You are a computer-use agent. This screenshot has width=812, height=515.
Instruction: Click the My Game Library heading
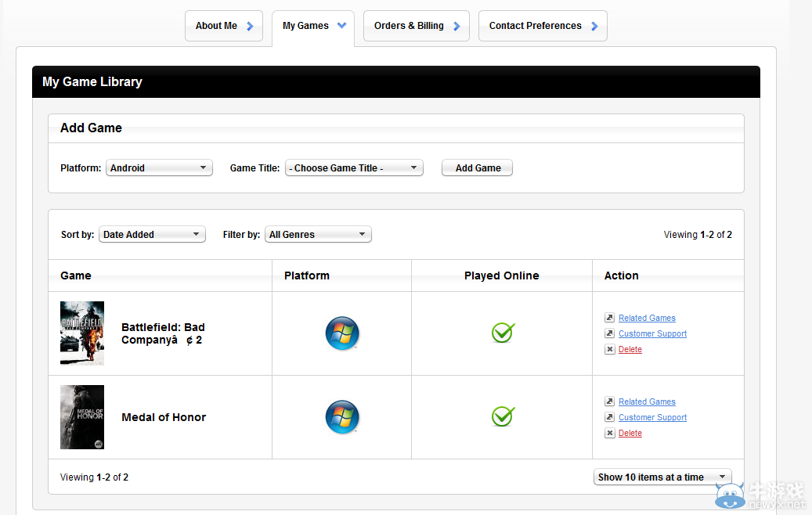(x=92, y=81)
